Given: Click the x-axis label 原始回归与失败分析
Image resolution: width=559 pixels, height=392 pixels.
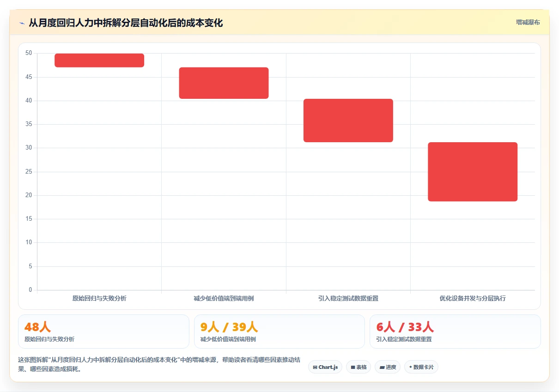Looking at the screenshot, I should pos(99,298).
